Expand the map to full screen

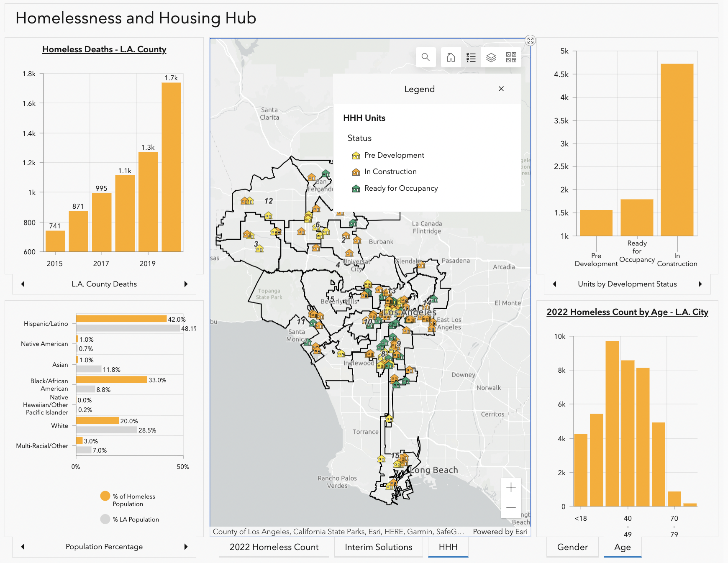tap(531, 41)
